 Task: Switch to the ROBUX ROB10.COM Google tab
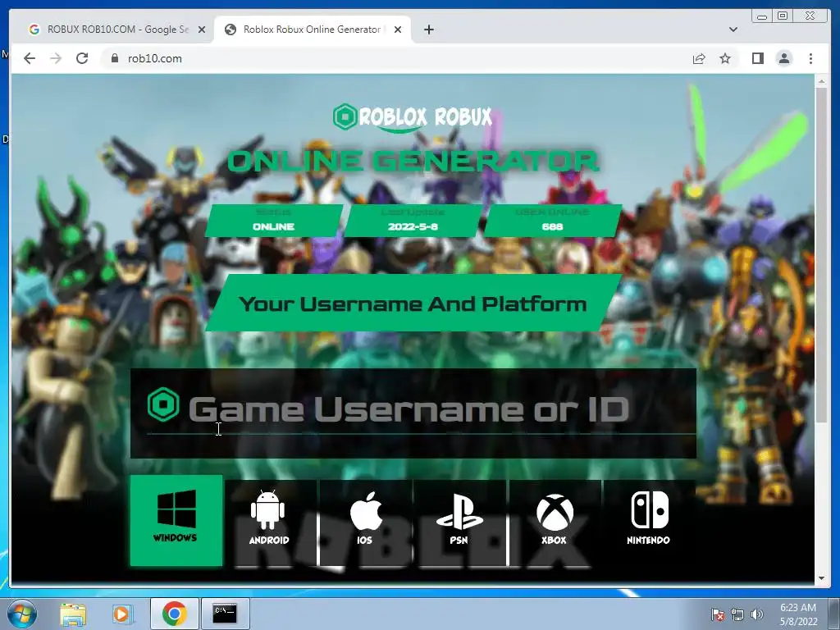116,30
